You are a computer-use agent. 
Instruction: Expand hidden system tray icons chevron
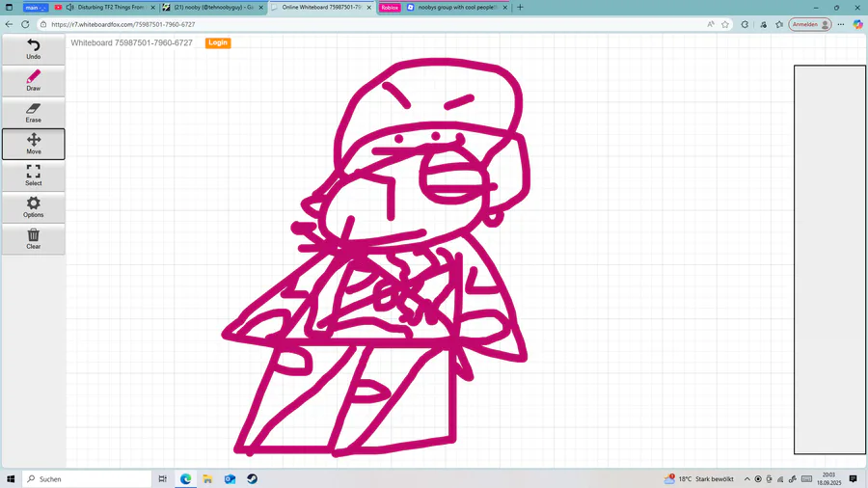746,479
